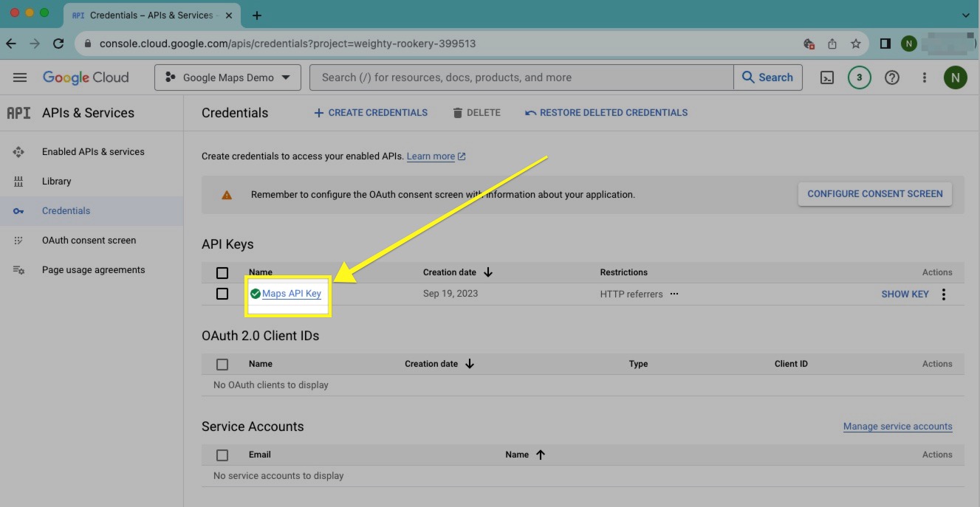The width and height of the screenshot is (980, 507).
Task: Click the orange warning triangle icon
Action: click(227, 195)
